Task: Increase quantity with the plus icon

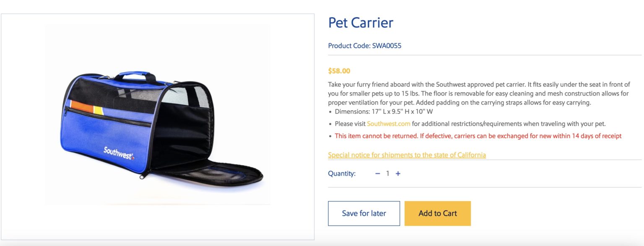Action: point(398,173)
